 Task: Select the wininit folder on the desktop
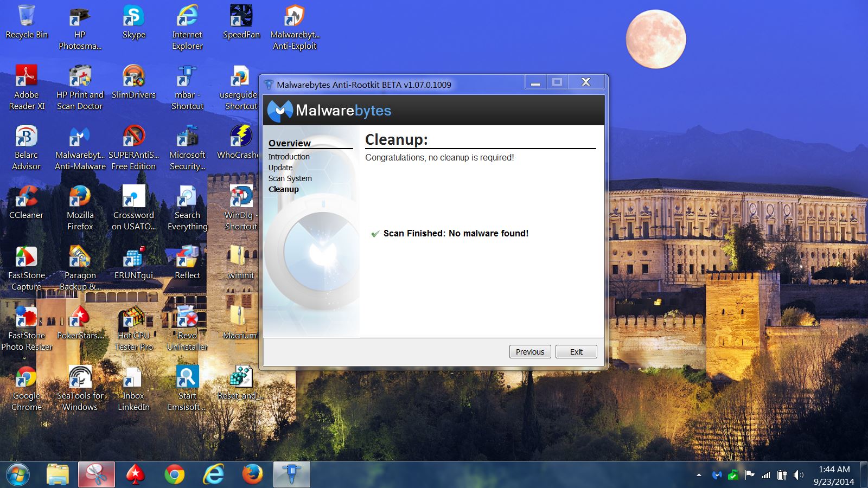(241, 264)
